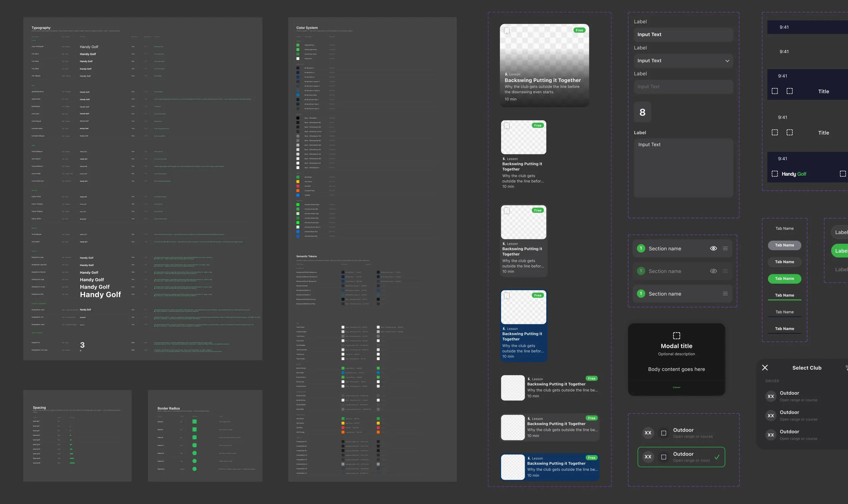Click the dashed icon in the green-outlined Outdoor row
The image size is (848, 504).
pyautogui.click(x=663, y=457)
